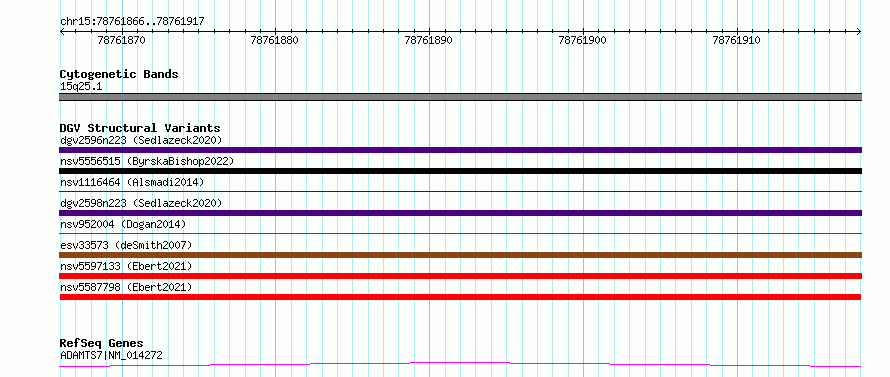The image size is (890, 377).
Task: Click the gray 15q25.1 cytogenetic band bar
Action: [x=460, y=97]
